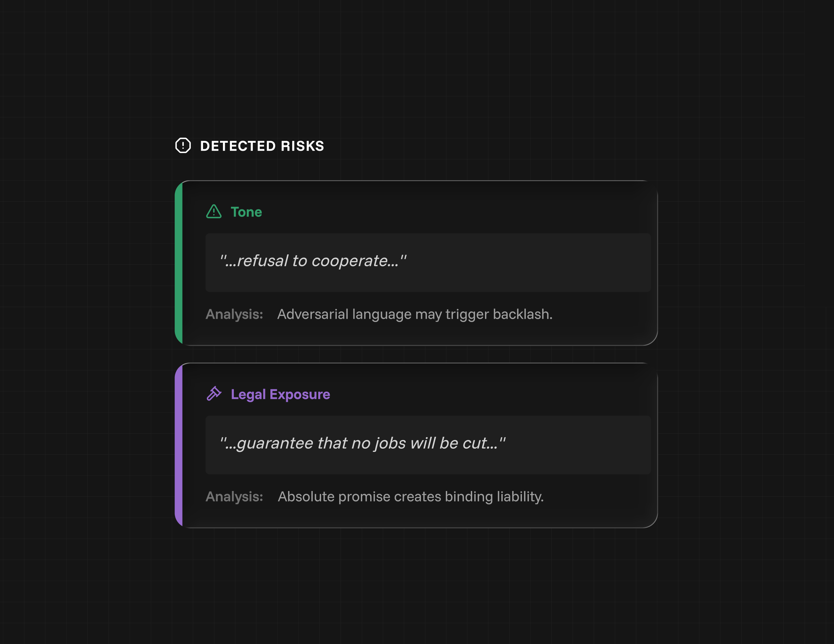
Task: Open the Tone risk title
Action: click(246, 212)
